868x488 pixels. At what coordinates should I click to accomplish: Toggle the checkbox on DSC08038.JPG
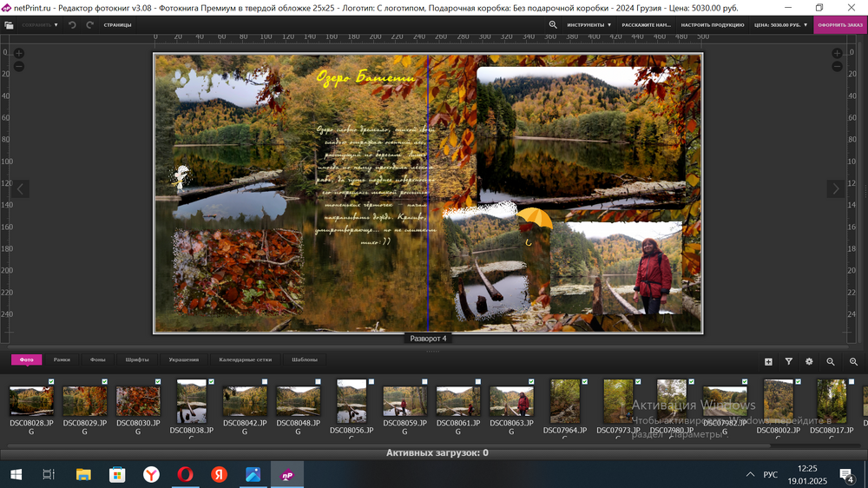[x=211, y=382]
